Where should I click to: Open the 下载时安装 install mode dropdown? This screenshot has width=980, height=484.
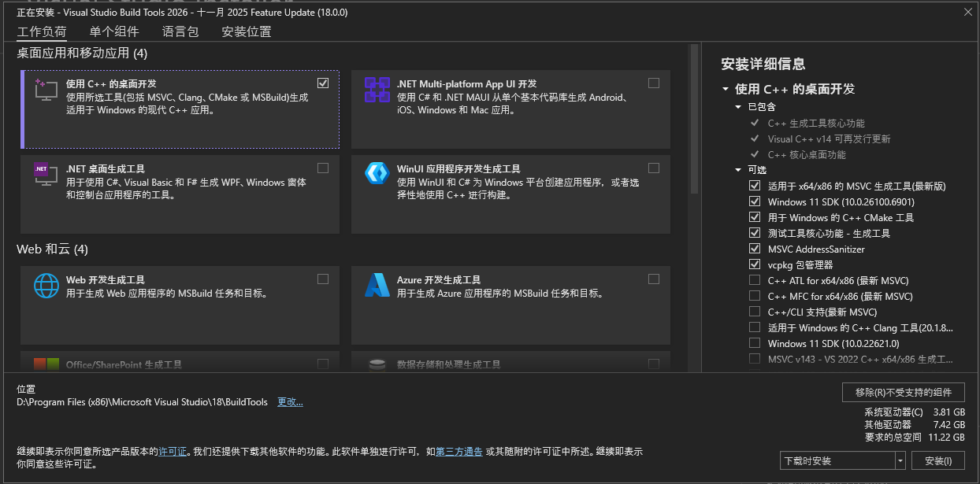[x=900, y=460]
